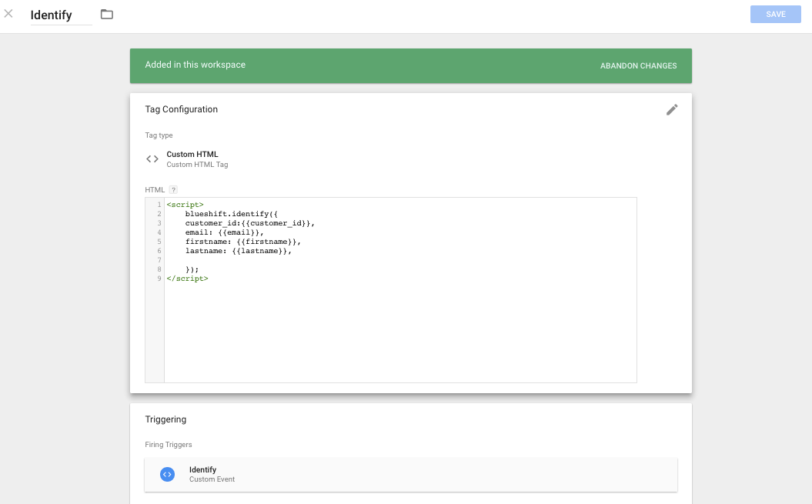Click the Triggering section heading

pos(165,419)
